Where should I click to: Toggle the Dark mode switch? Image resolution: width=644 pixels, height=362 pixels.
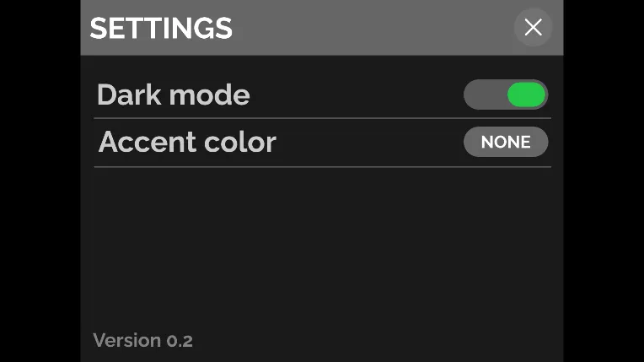coord(506,95)
